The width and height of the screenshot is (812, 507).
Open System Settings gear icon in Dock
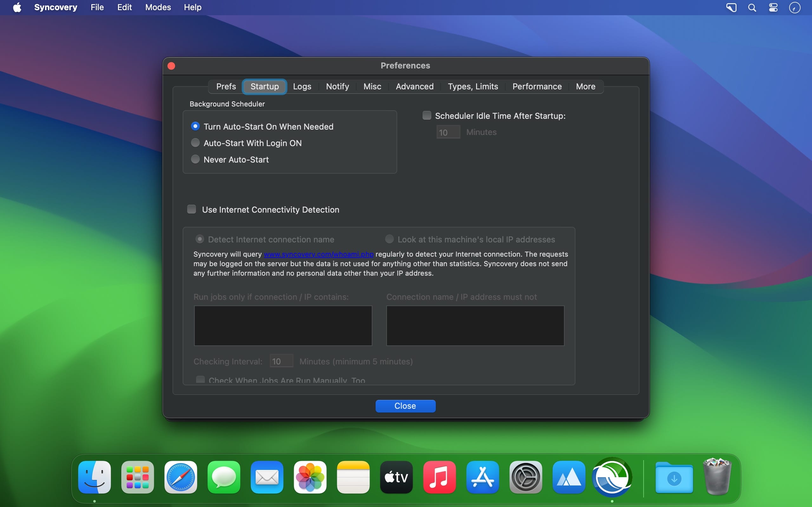tap(526, 477)
